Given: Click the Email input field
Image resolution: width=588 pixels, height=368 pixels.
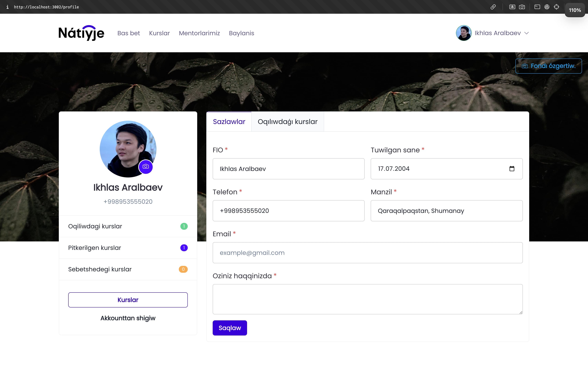Looking at the screenshot, I should pyautogui.click(x=367, y=253).
